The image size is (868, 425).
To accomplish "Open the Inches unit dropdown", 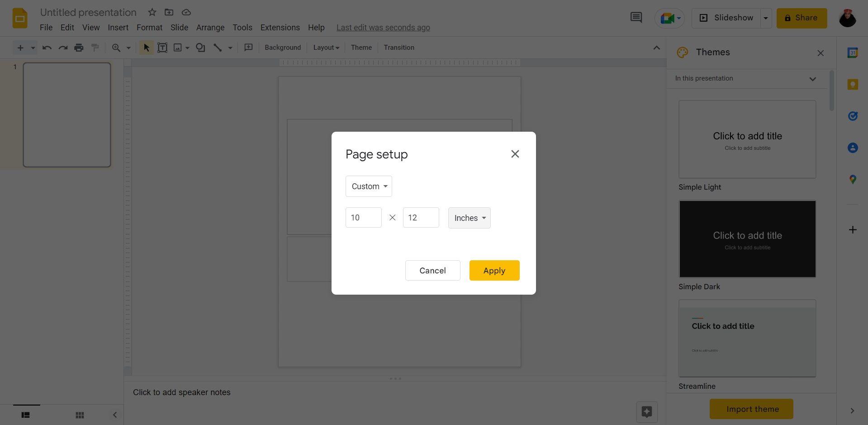I will coord(469,218).
